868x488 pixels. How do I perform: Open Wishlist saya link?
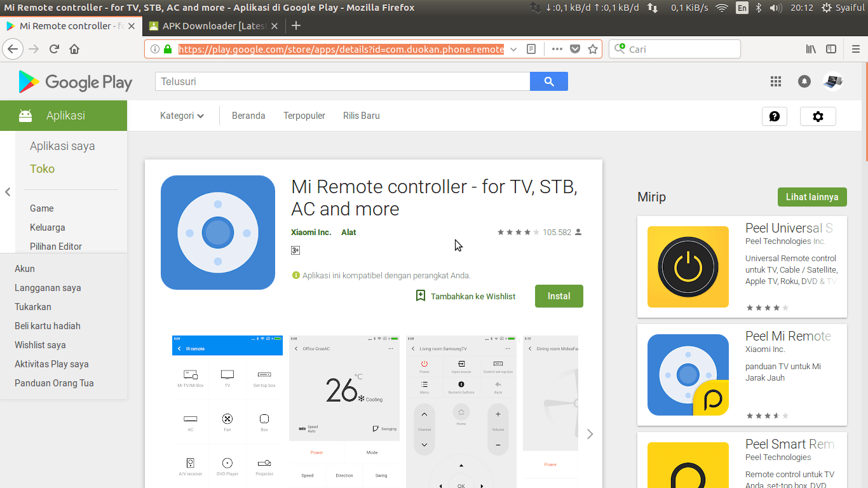tap(40, 345)
